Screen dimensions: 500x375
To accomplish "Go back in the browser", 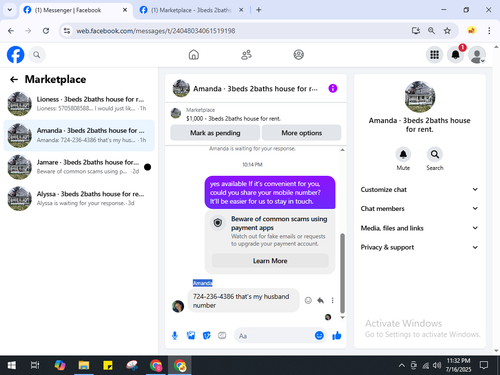I will (11, 31).
